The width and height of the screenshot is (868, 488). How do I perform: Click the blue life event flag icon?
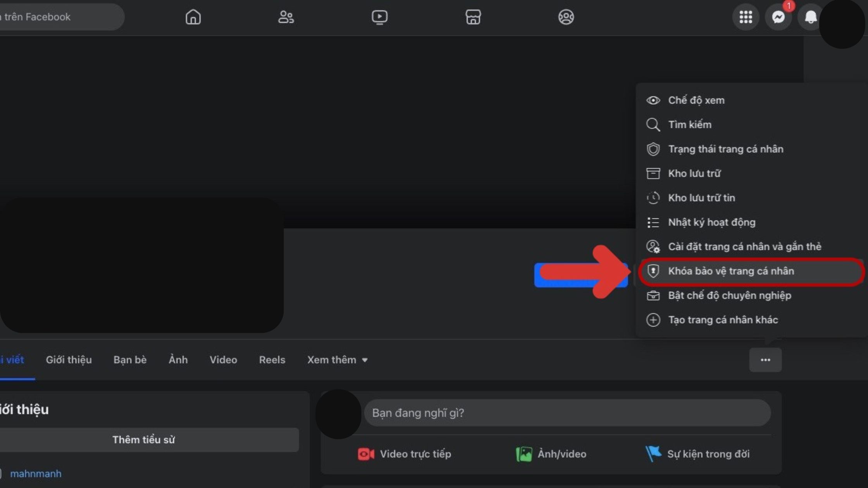point(653,454)
